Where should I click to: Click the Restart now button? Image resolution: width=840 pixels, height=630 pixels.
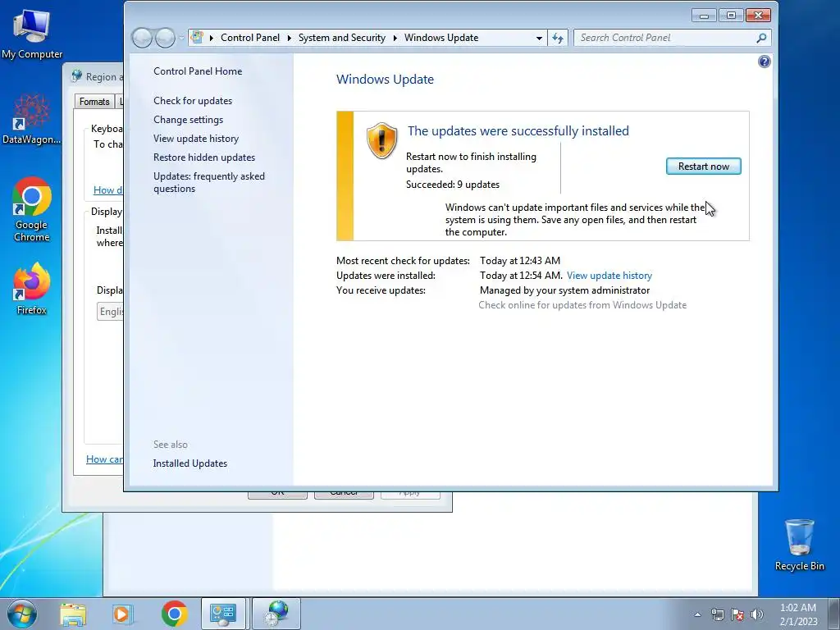pyautogui.click(x=703, y=166)
